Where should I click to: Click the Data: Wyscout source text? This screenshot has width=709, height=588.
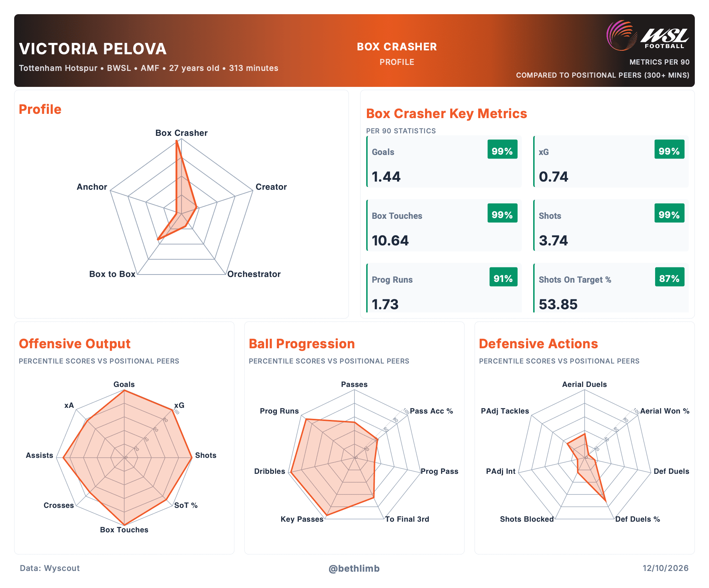click(50, 568)
